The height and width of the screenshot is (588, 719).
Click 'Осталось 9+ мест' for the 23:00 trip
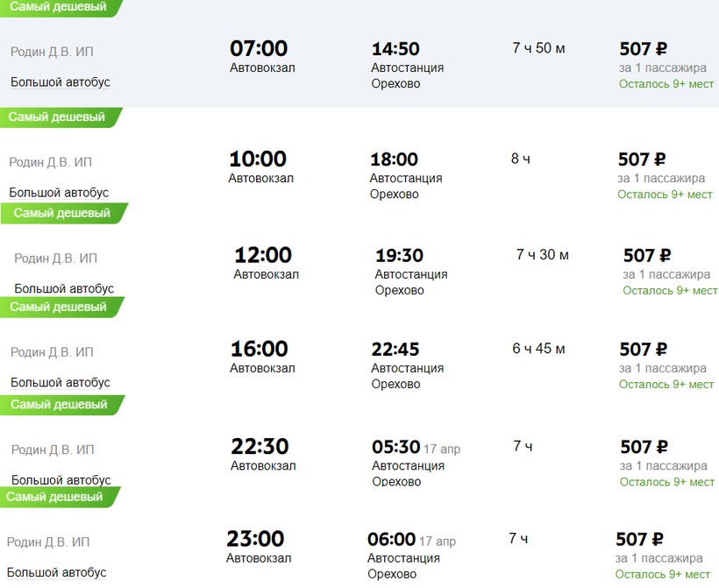[x=662, y=575]
